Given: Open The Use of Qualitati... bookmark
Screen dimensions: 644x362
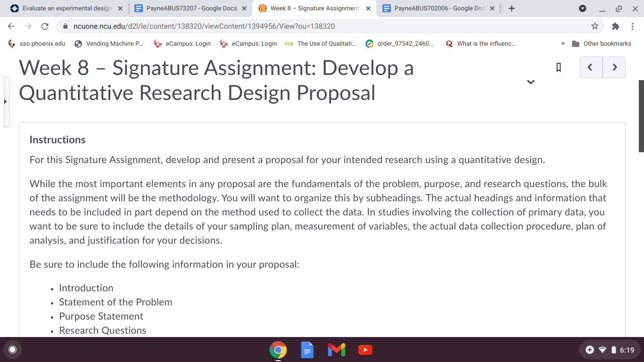Looking at the screenshot, I should pos(321,43).
